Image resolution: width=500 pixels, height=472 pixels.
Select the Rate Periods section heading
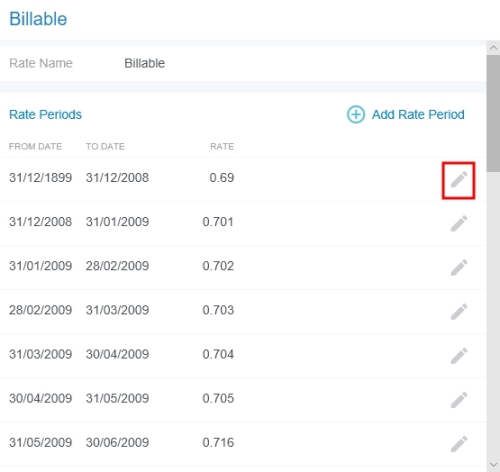(x=45, y=115)
